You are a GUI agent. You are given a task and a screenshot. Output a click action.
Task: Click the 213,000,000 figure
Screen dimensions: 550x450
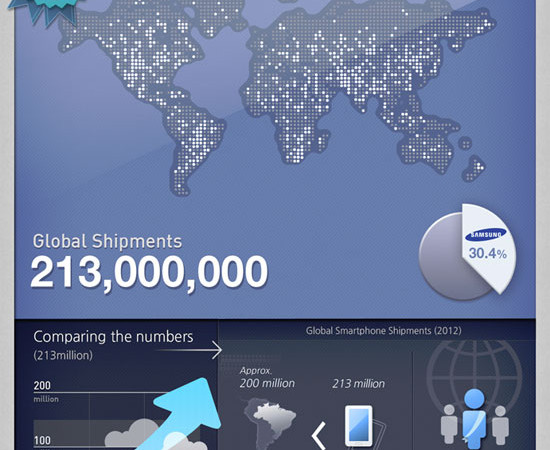pyautogui.click(x=149, y=273)
